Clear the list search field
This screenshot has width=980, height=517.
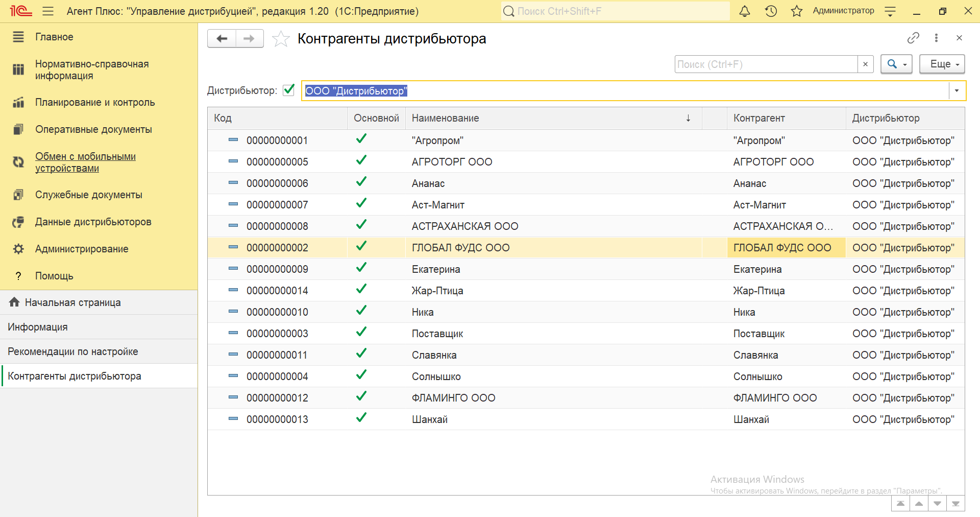[x=866, y=64]
